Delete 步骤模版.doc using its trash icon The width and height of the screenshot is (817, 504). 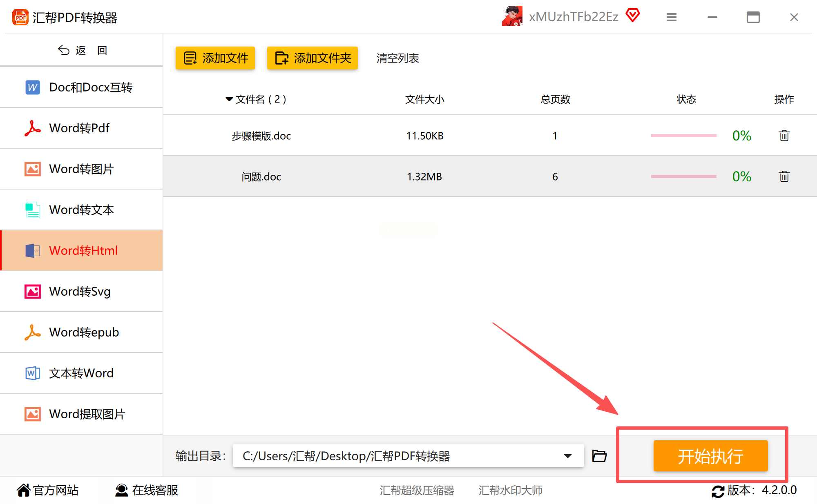coord(784,136)
